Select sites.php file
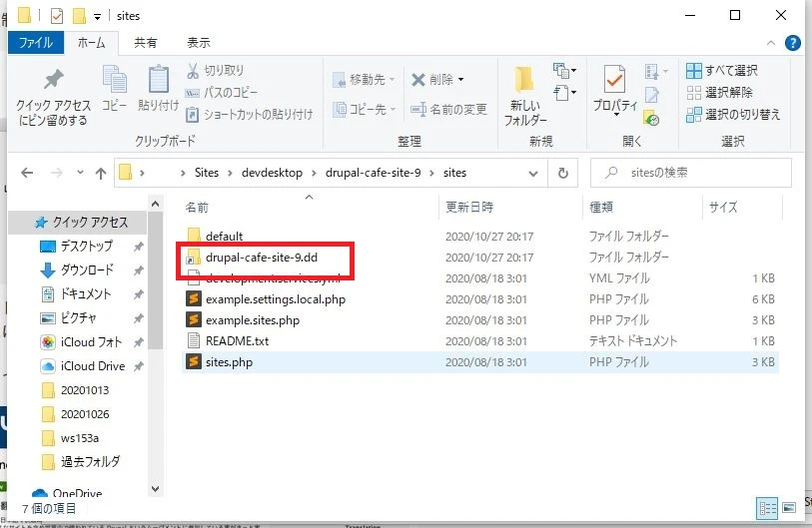This screenshot has width=812, height=528. [229, 362]
